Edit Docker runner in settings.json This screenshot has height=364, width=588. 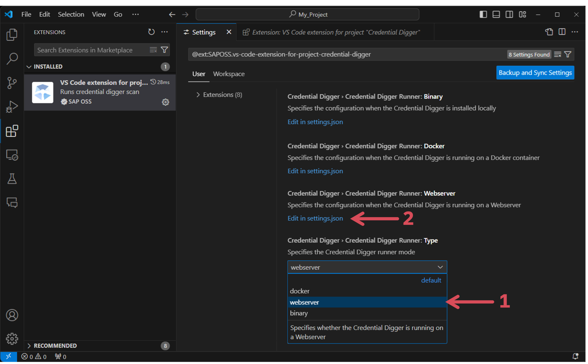click(315, 171)
